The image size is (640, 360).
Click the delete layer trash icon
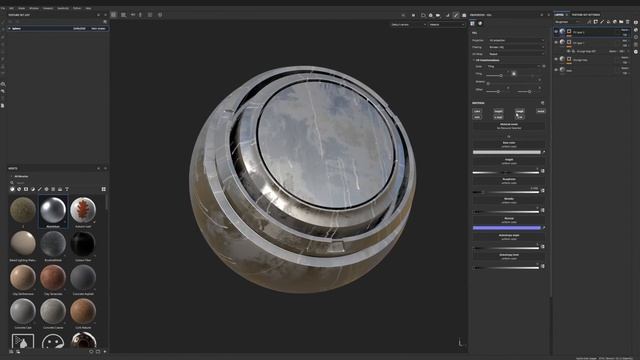click(x=628, y=22)
